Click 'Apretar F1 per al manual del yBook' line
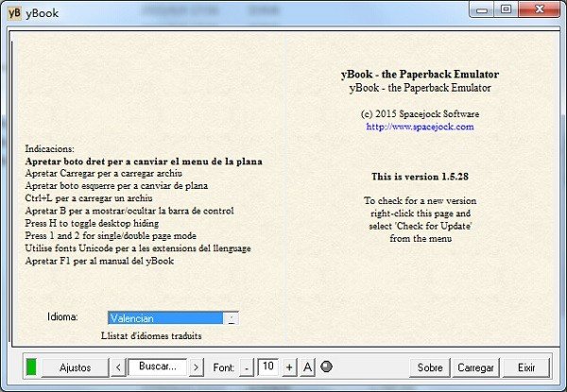 click(99, 261)
